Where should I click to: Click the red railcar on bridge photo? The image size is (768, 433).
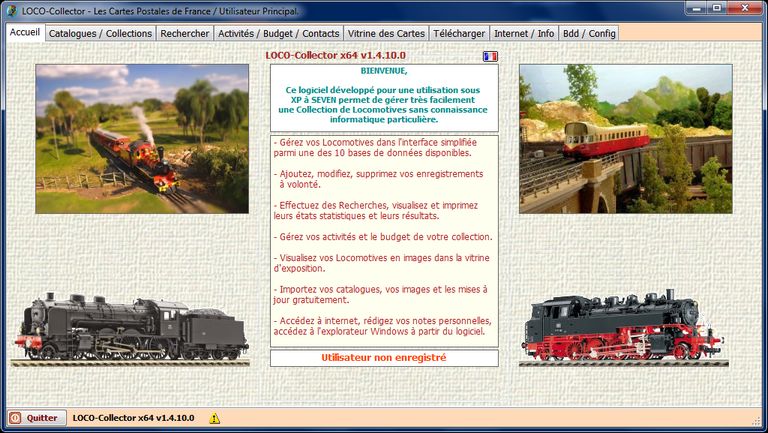point(626,139)
